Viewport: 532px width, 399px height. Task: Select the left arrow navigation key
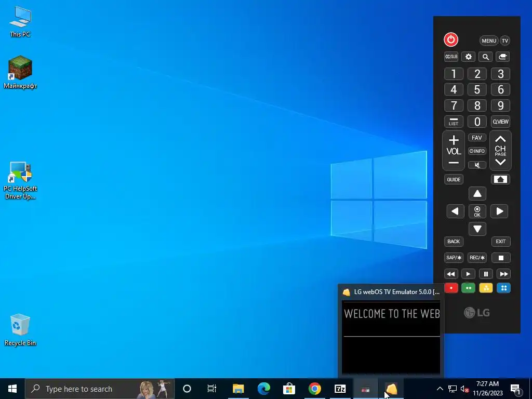tap(455, 211)
